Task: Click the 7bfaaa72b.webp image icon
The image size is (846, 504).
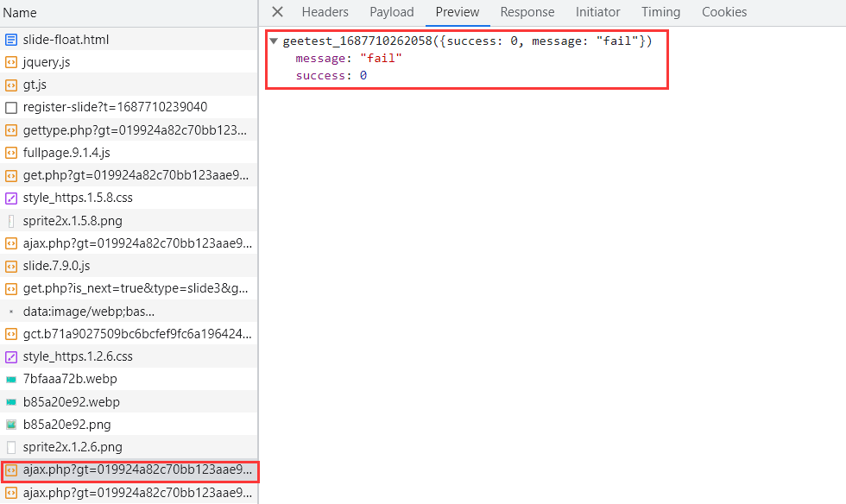Action: (11, 379)
